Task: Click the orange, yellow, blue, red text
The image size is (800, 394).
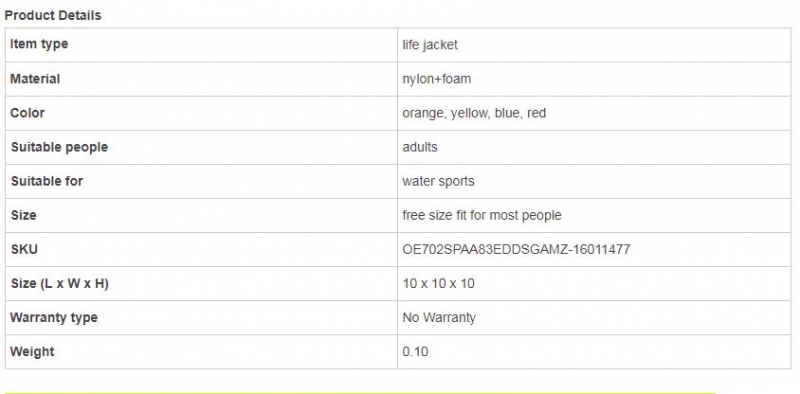Action: 474,113
